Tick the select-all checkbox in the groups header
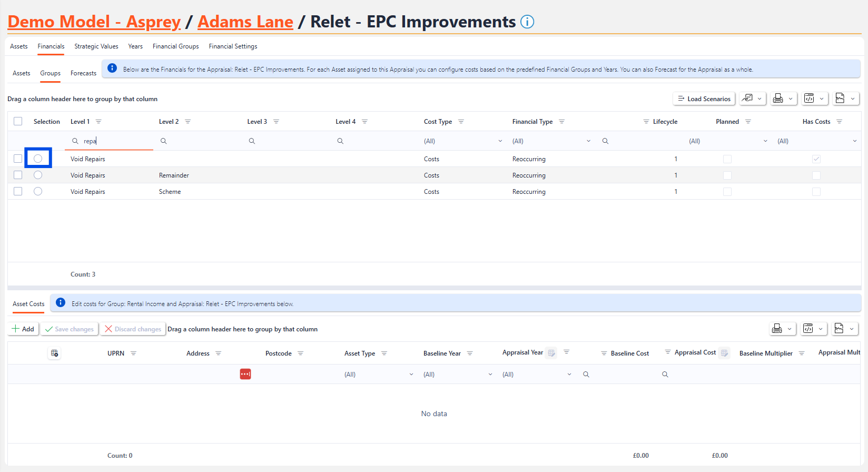The height and width of the screenshot is (472, 868). (x=18, y=121)
